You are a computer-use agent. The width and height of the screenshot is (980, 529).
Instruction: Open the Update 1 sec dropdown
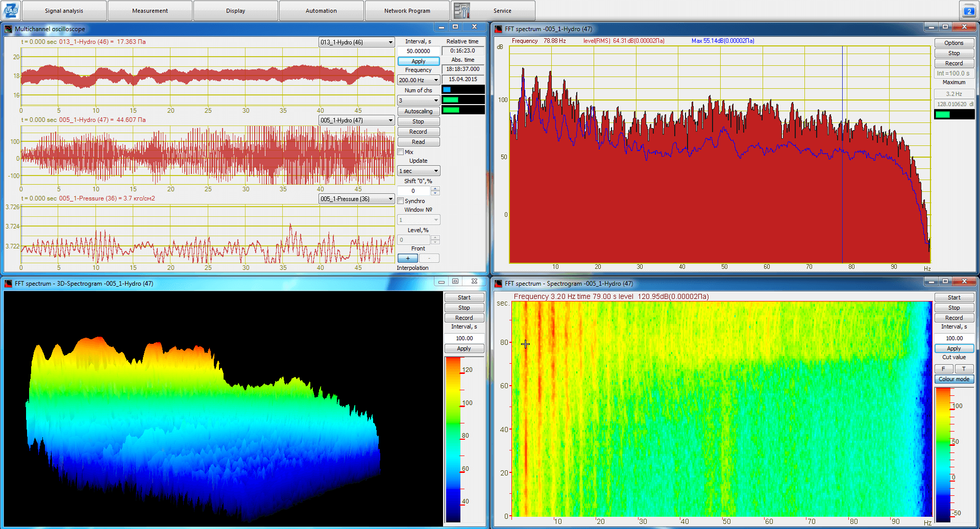(419, 171)
